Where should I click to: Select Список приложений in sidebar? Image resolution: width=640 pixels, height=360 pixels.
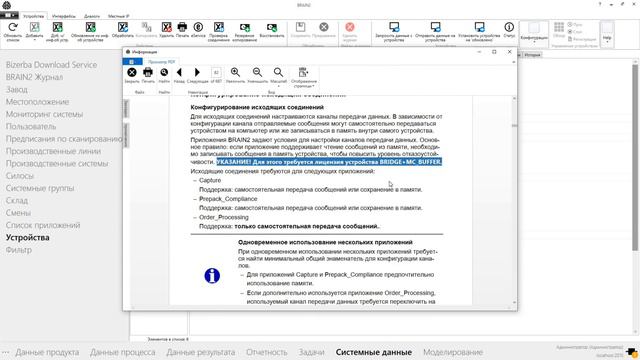tap(43, 225)
